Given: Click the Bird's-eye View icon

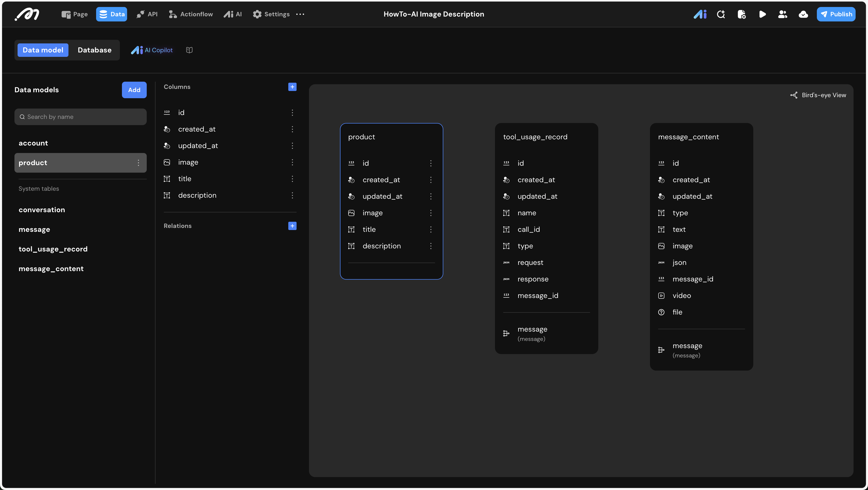Looking at the screenshot, I should coord(794,95).
